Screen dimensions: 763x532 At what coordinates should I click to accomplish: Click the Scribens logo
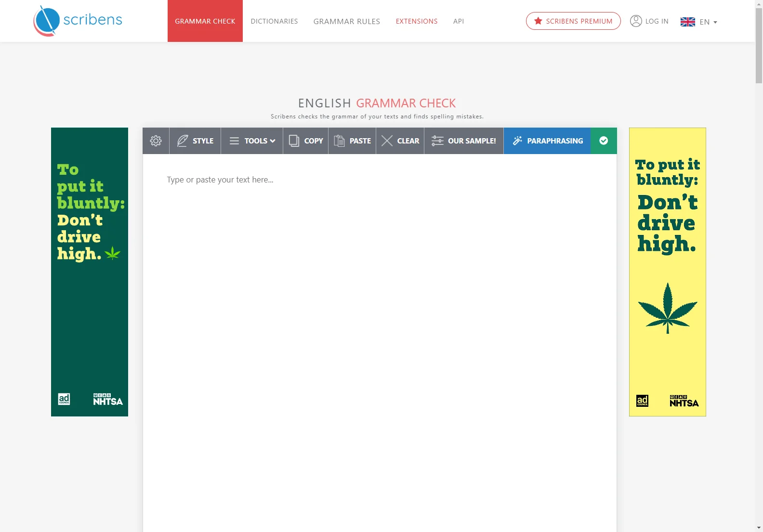[x=78, y=21]
